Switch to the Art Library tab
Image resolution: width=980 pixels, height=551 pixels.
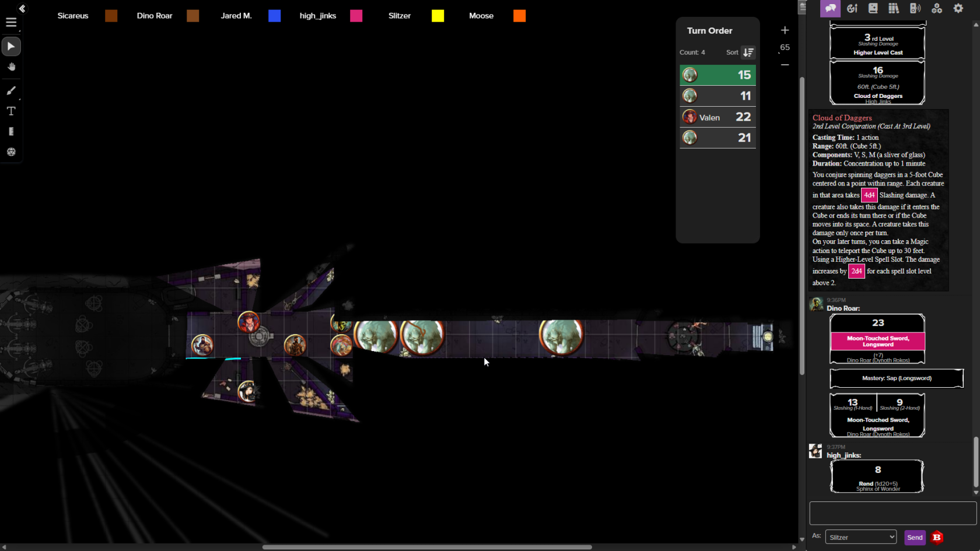point(852,8)
